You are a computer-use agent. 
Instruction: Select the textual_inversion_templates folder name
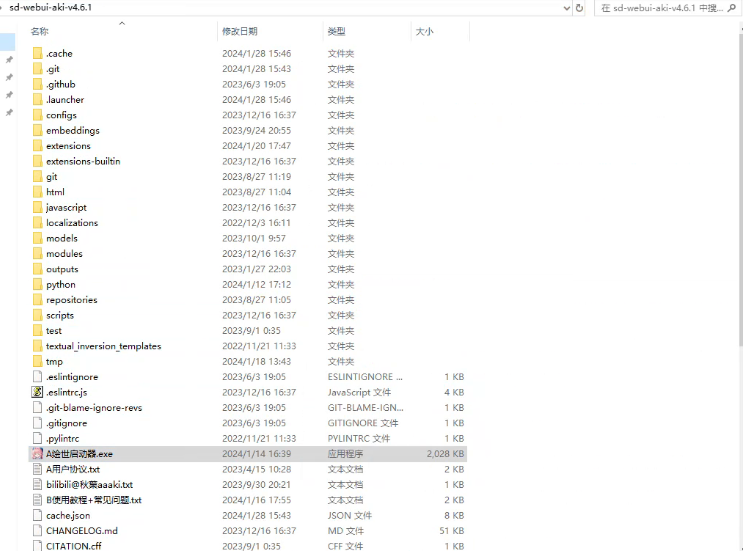(x=103, y=346)
